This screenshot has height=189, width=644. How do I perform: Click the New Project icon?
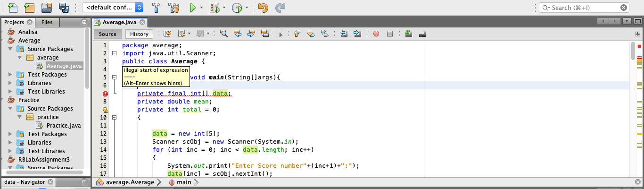[29, 8]
